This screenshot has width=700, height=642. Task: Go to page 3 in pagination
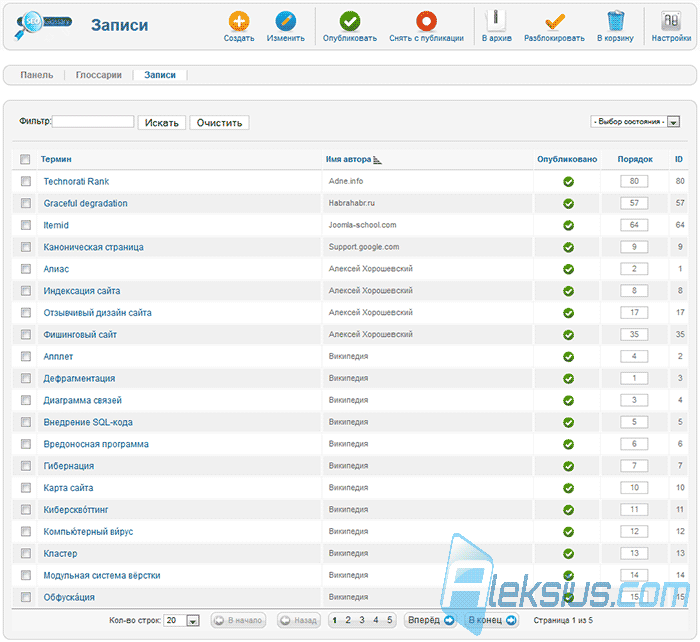362,620
